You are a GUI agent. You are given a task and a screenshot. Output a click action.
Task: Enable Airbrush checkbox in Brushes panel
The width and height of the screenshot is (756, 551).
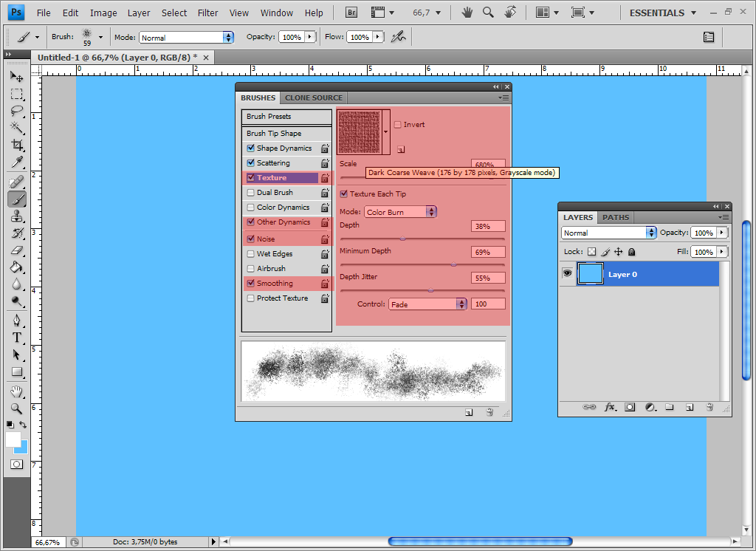pyautogui.click(x=250, y=269)
